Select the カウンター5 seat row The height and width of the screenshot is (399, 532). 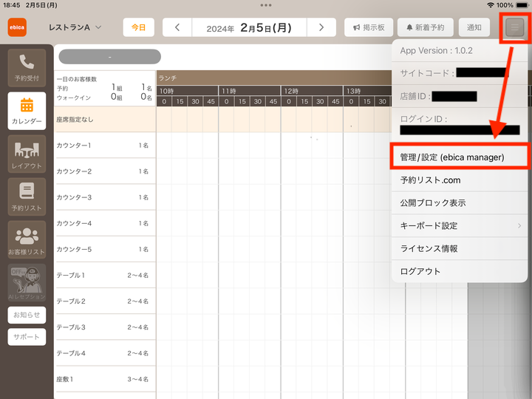(105, 249)
